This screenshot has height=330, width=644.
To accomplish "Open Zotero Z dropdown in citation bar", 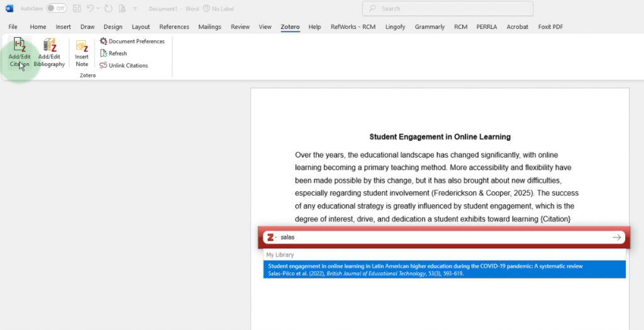I will point(271,238).
